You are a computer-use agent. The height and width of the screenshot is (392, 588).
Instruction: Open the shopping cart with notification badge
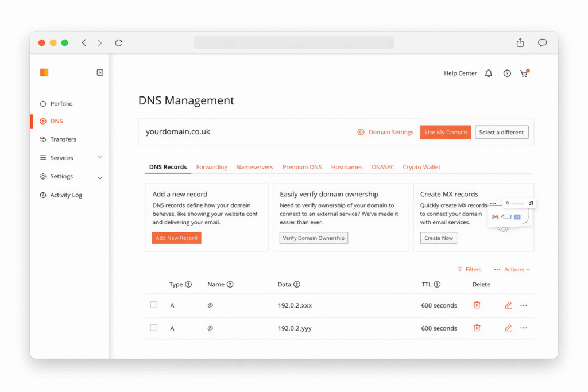point(524,73)
